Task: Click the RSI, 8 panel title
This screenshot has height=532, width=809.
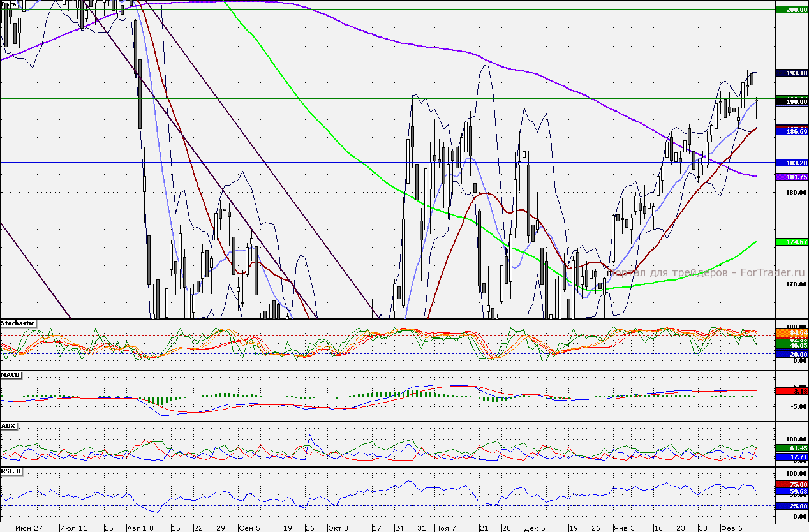Action: click(x=12, y=471)
